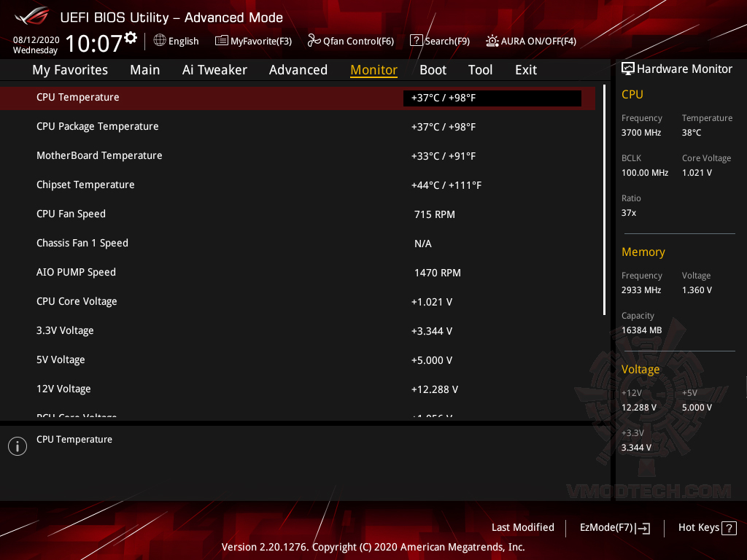Select the CPU Core Voltage row
Viewport: 747px width, 560px height.
298,301
